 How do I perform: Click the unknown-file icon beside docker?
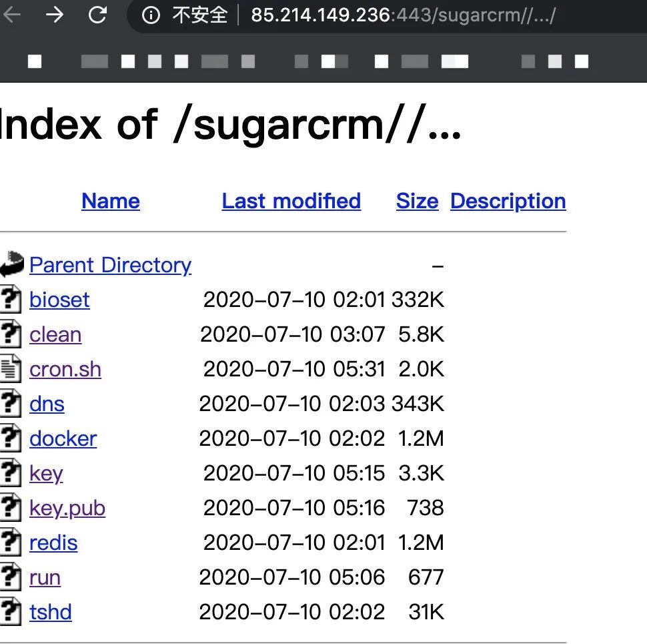click(x=11, y=438)
